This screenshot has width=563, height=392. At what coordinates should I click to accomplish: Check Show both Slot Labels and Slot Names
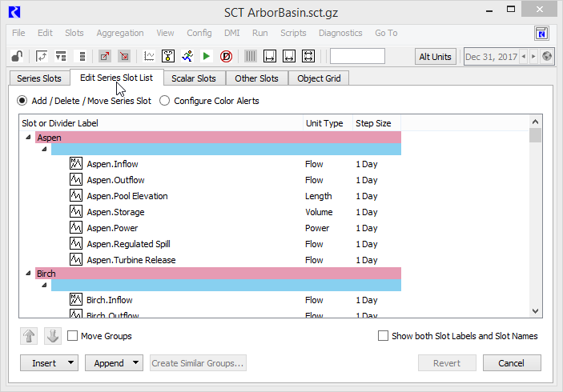coord(383,336)
